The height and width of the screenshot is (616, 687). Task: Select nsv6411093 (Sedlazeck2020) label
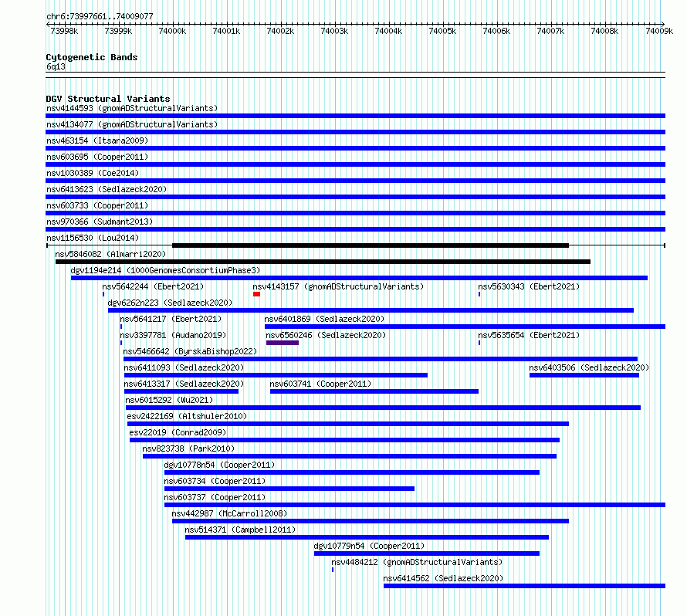(184, 367)
